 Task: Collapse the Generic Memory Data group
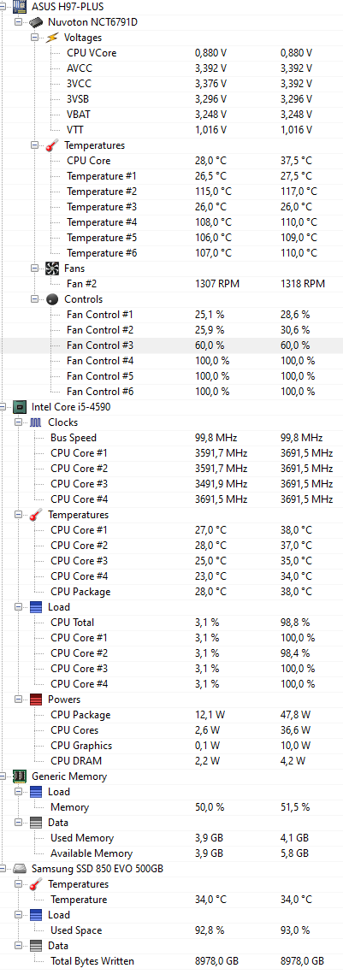(x=19, y=823)
